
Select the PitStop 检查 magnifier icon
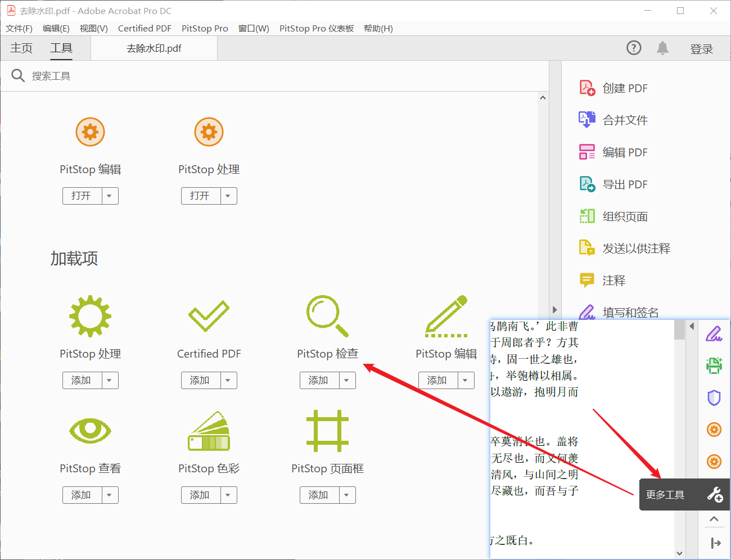327,316
